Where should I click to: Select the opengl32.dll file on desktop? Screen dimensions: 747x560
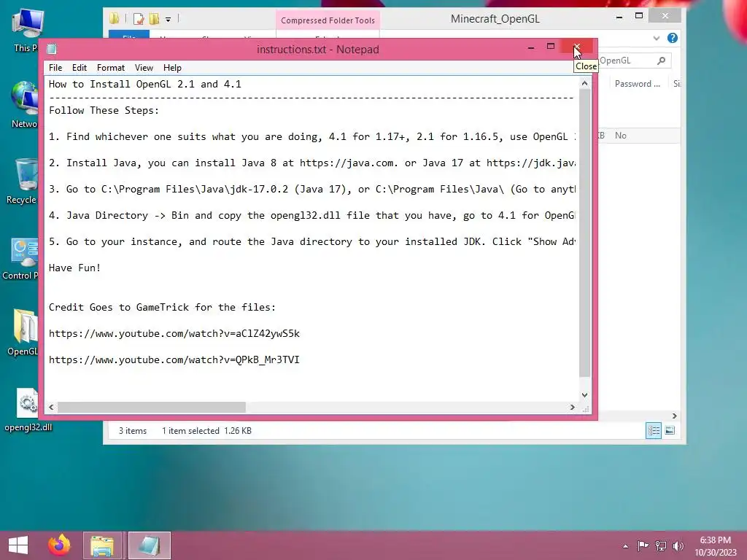coord(28,410)
